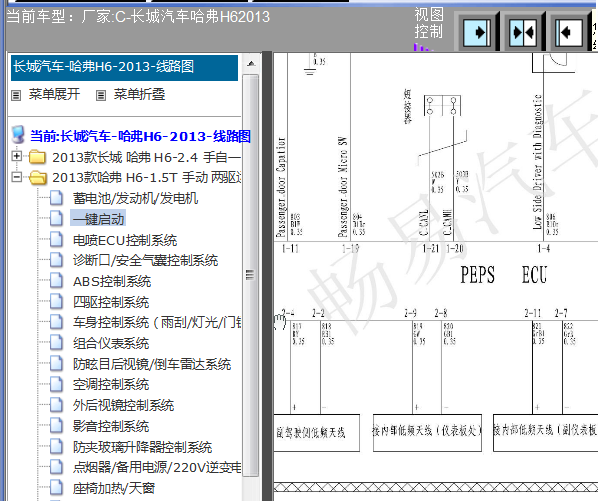Viewport: 598px width, 501px height.
Task: Click page icon beside 点烟器/备用电源
Action: 56,467
